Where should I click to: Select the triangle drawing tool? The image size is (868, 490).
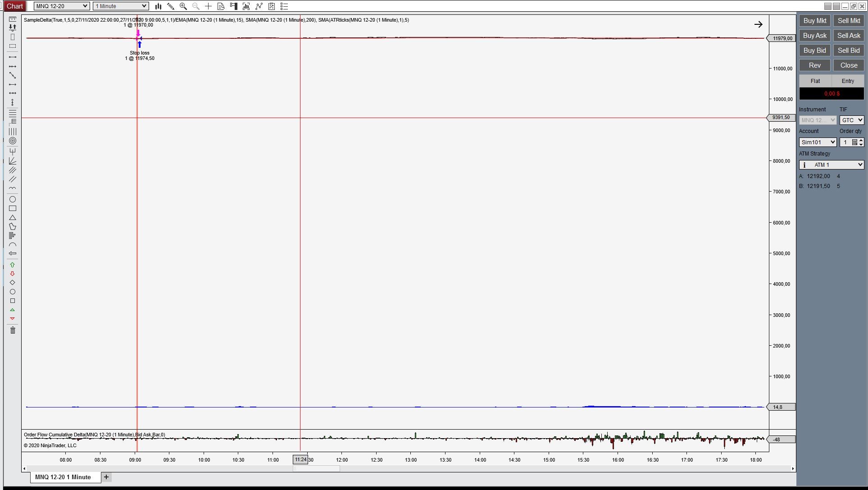click(x=13, y=217)
